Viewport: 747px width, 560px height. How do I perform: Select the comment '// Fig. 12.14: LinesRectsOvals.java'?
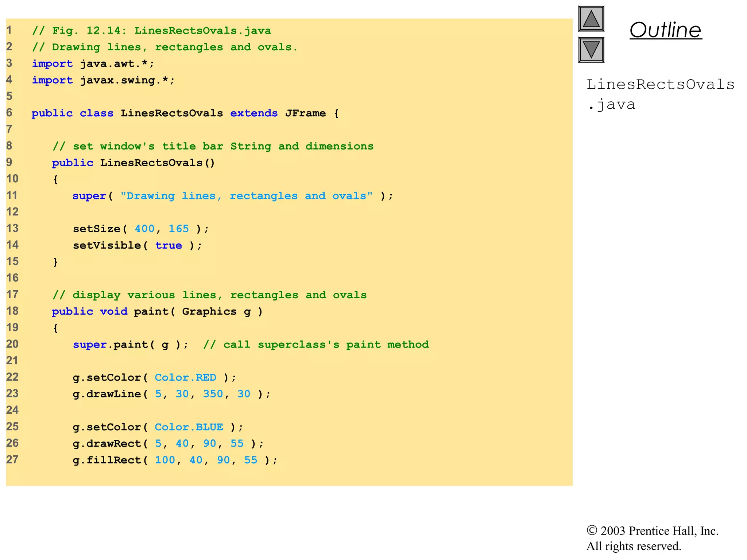[x=151, y=30]
